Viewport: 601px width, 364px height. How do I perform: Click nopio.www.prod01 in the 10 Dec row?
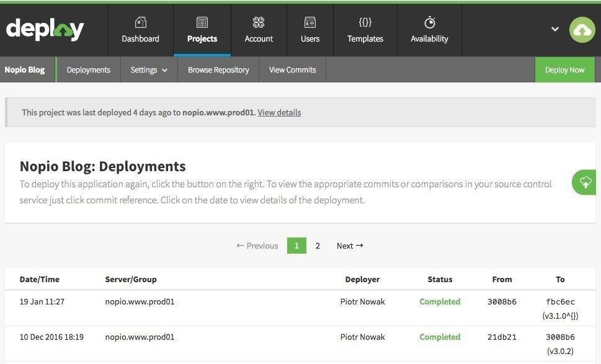pos(140,337)
